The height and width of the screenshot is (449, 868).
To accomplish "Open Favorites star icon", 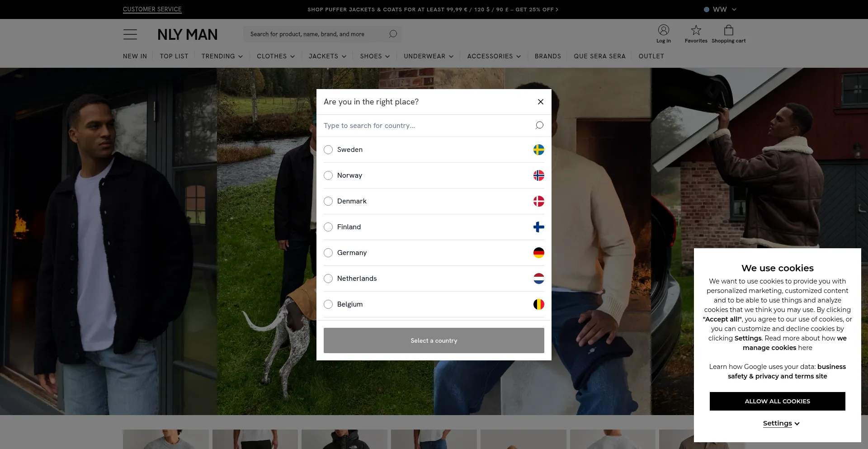I will tap(696, 30).
